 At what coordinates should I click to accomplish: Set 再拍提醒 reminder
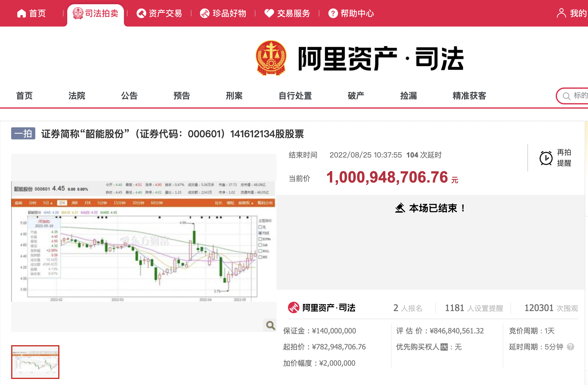click(564, 157)
